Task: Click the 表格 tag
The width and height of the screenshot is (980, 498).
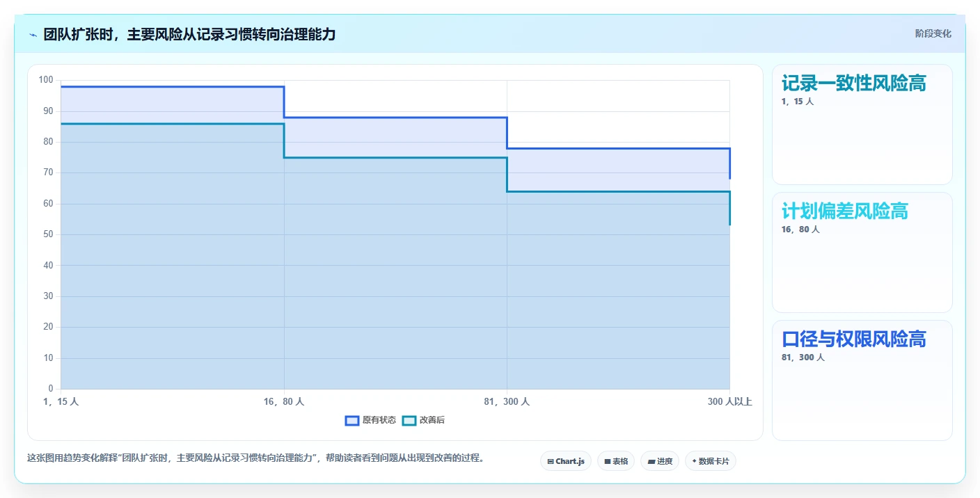Action: pyautogui.click(x=616, y=461)
